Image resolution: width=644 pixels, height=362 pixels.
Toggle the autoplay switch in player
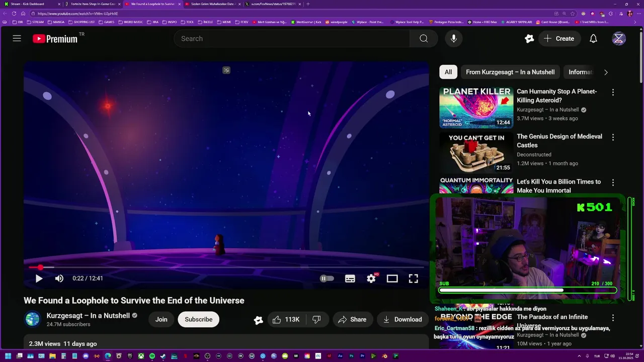click(x=327, y=279)
